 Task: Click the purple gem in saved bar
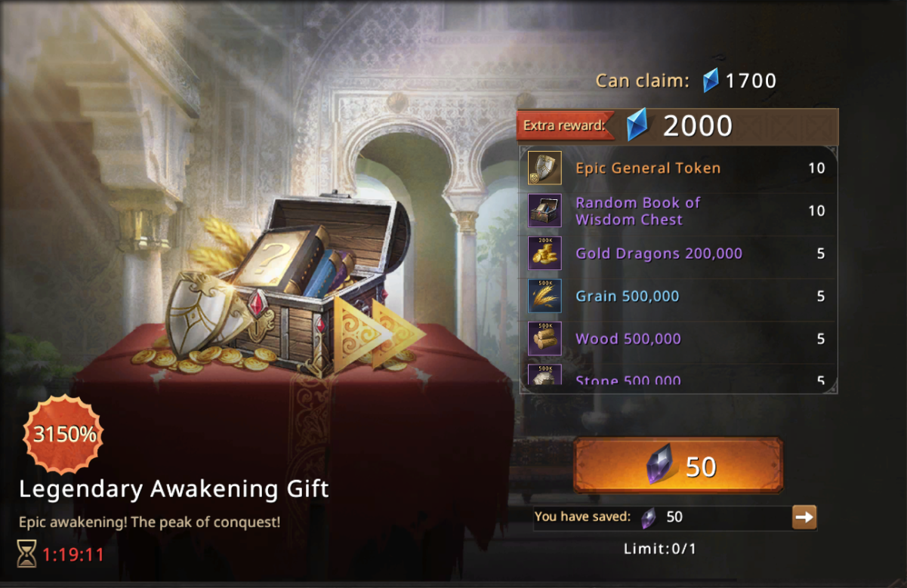(648, 517)
